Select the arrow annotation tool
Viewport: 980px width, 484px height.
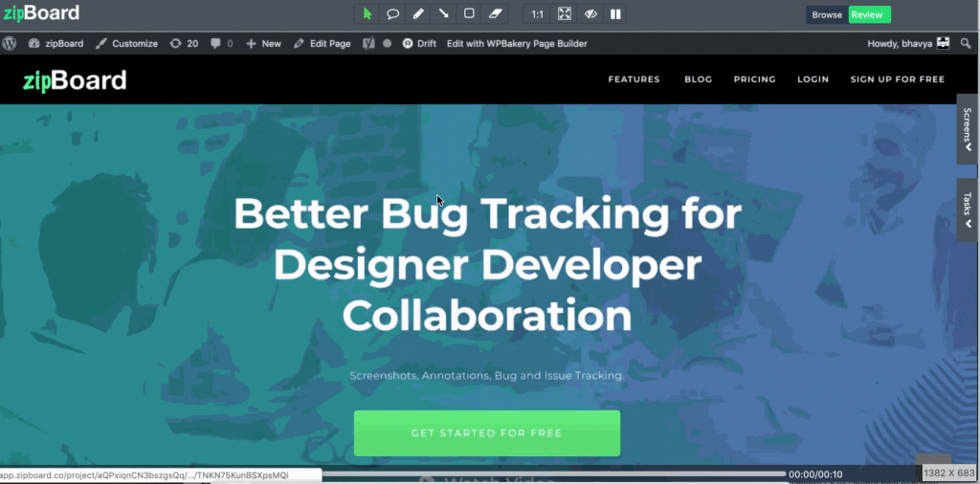tap(444, 14)
